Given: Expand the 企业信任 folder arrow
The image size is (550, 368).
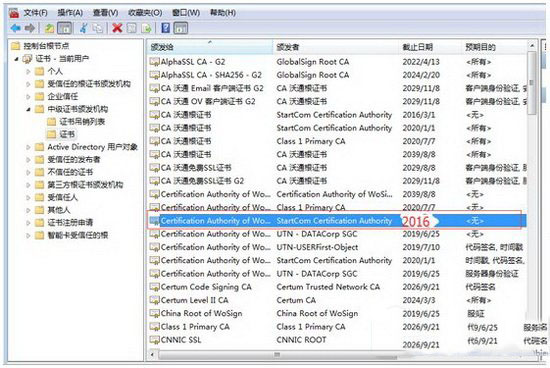Looking at the screenshot, I should point(28,97).
